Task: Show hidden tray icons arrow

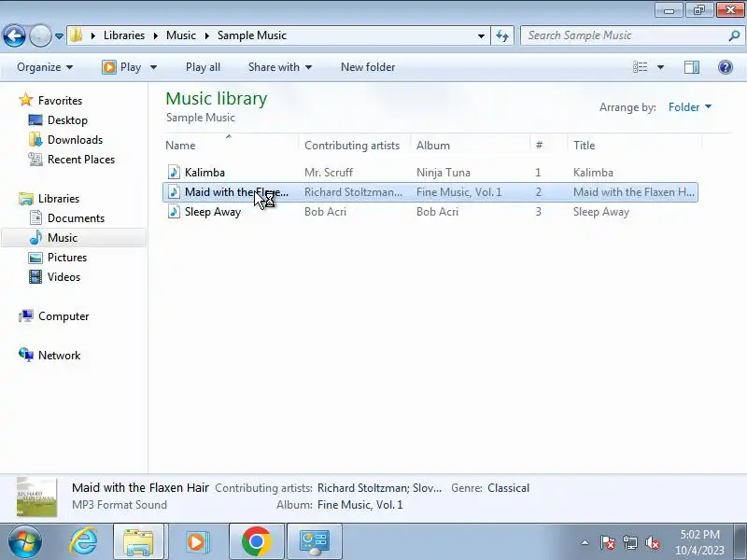Action: 585,542
